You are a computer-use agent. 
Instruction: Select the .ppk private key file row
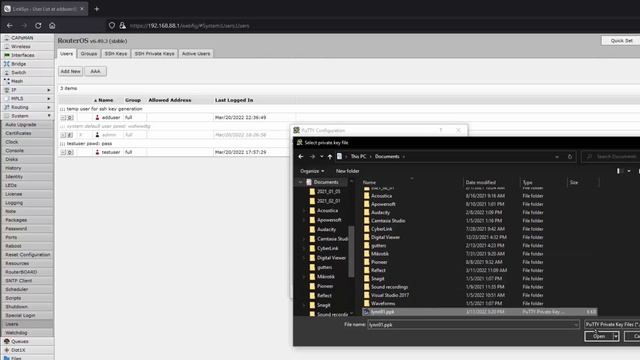point(480,312)
